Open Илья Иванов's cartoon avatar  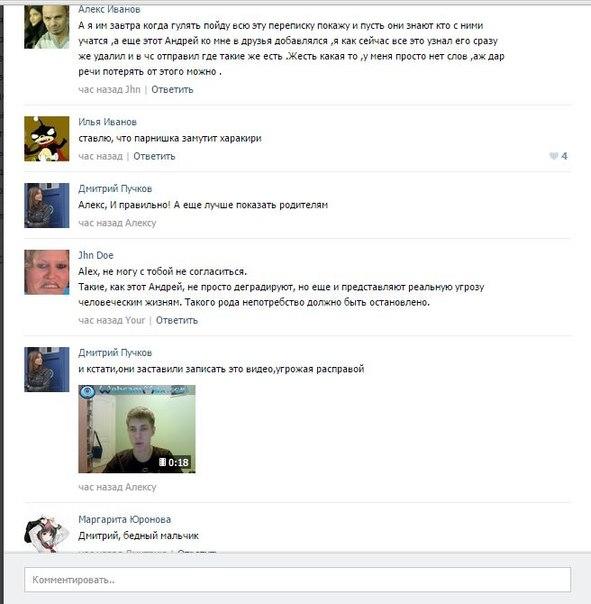[47, 139]
